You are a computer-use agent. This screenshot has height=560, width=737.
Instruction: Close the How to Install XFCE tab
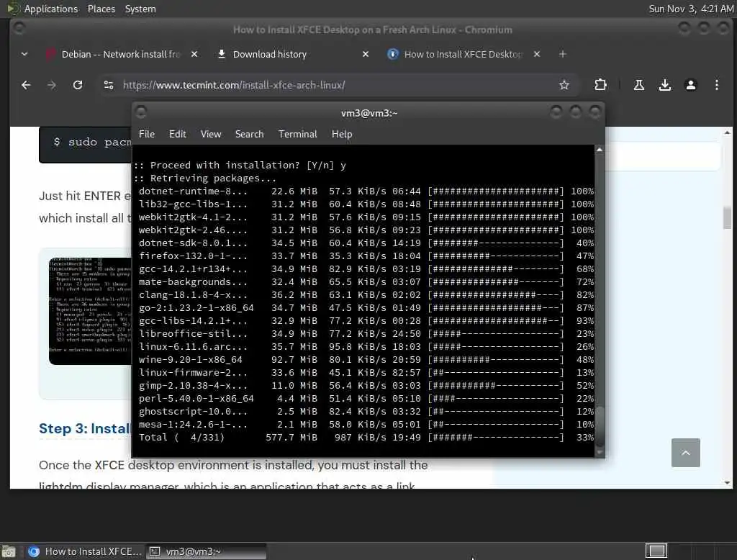(x=537, y=54)
